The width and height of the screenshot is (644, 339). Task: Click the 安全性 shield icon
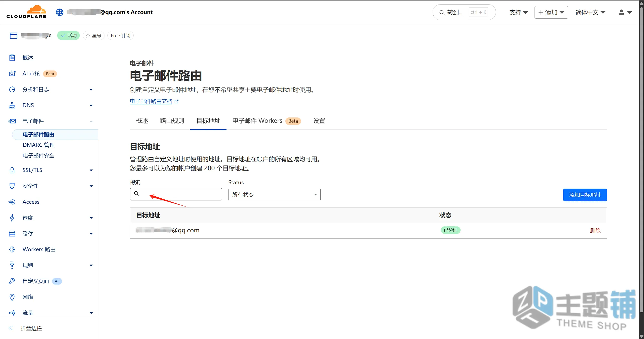[x=12, y=186]
